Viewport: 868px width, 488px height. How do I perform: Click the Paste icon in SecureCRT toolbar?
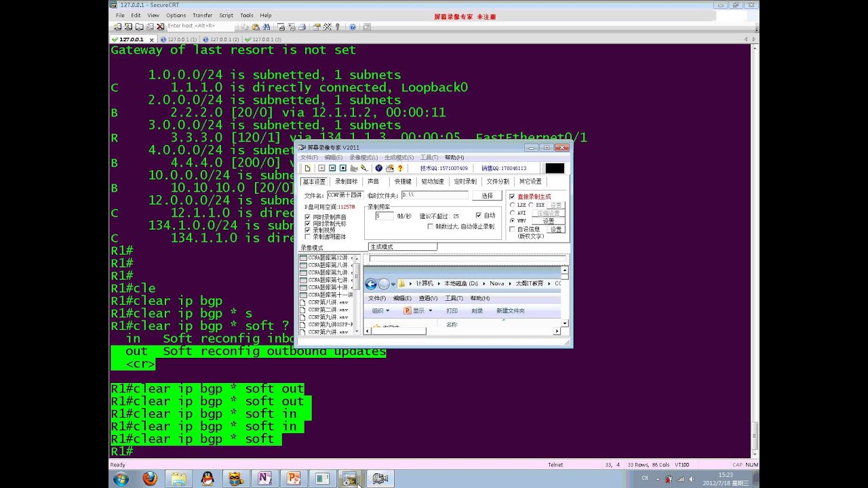tap(256, 26)
